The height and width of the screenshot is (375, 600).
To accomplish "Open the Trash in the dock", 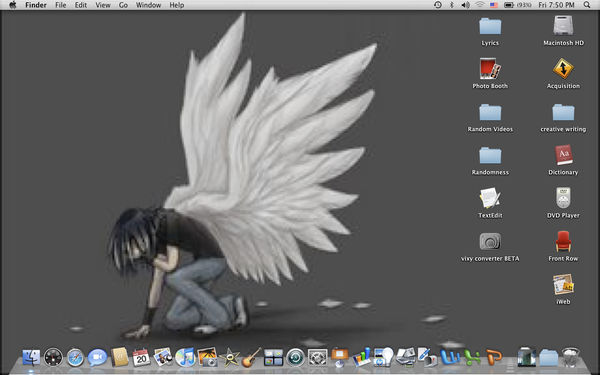I will [571, 357].
